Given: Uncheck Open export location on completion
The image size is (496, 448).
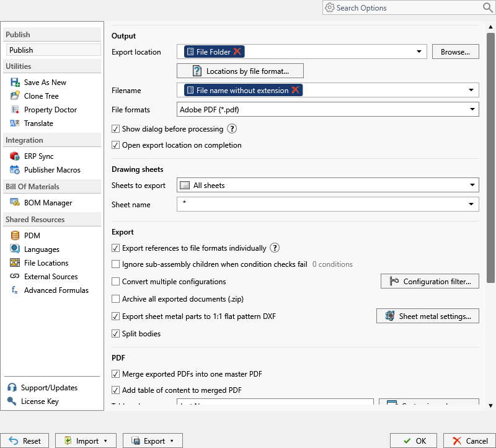Looking at the screenshot, I should [115, 145].
